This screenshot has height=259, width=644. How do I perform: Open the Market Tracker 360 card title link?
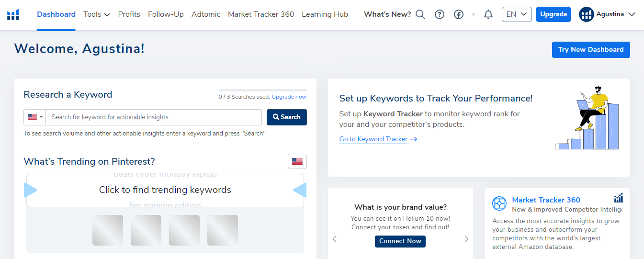[x=546, y=200]
